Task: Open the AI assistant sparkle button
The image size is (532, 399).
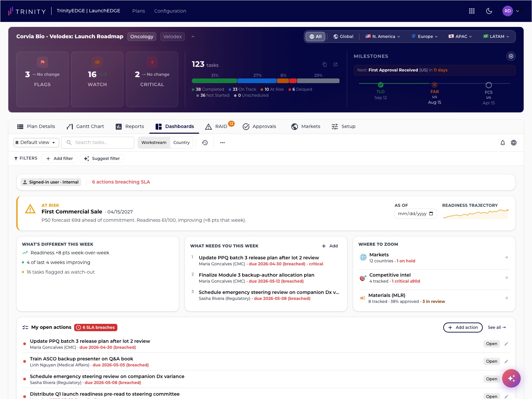Action: tap(511, 378)
